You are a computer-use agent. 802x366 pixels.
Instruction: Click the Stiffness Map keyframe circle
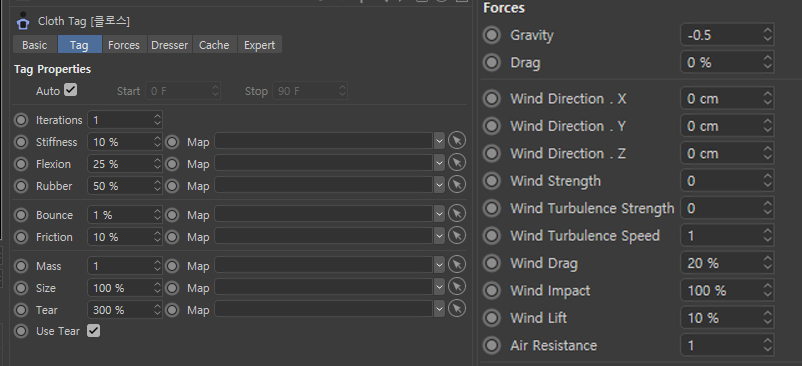point(172,142)
